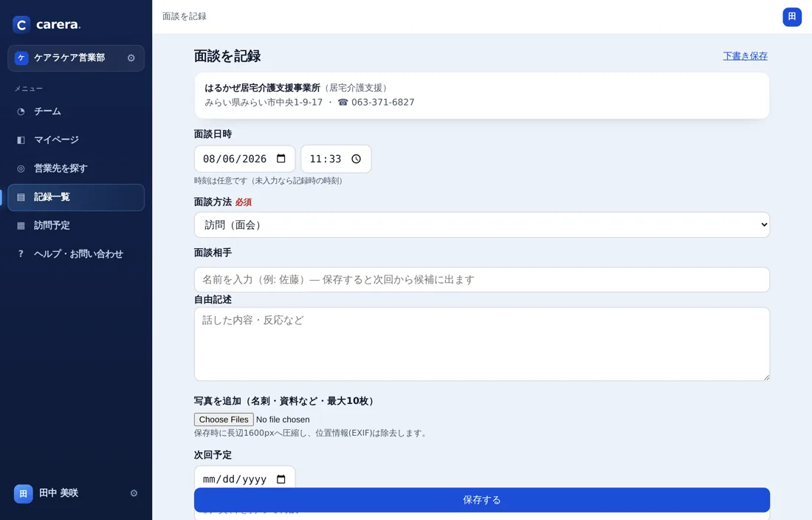Click the 田 avatar next to 田中 美咲
The image size is (812, 520).
pos(24,493)
